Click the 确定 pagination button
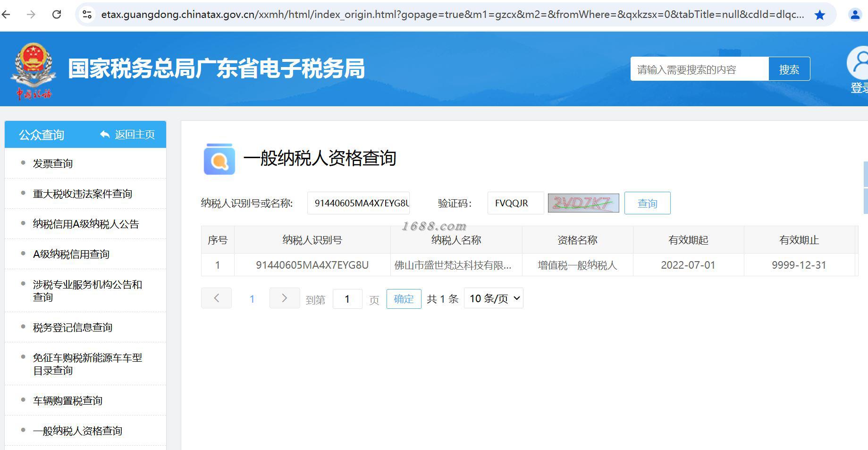868x450 pixels. [404, 299]
